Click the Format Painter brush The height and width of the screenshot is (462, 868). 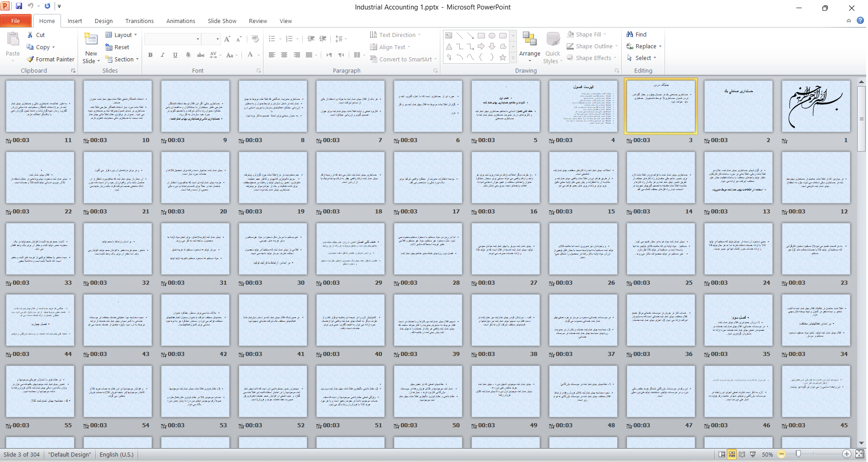click(x=30, y=59)
